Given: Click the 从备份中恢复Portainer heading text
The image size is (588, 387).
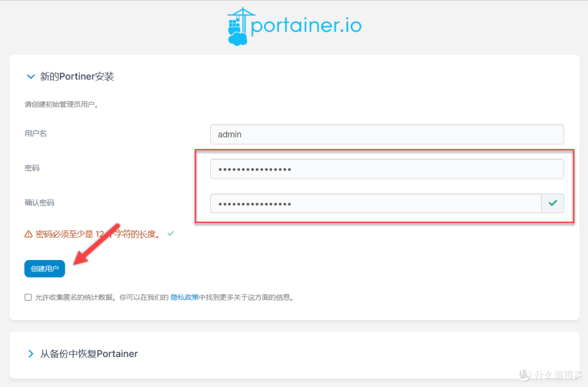Looking at the screenshot, I should click(x=89, y=354).
